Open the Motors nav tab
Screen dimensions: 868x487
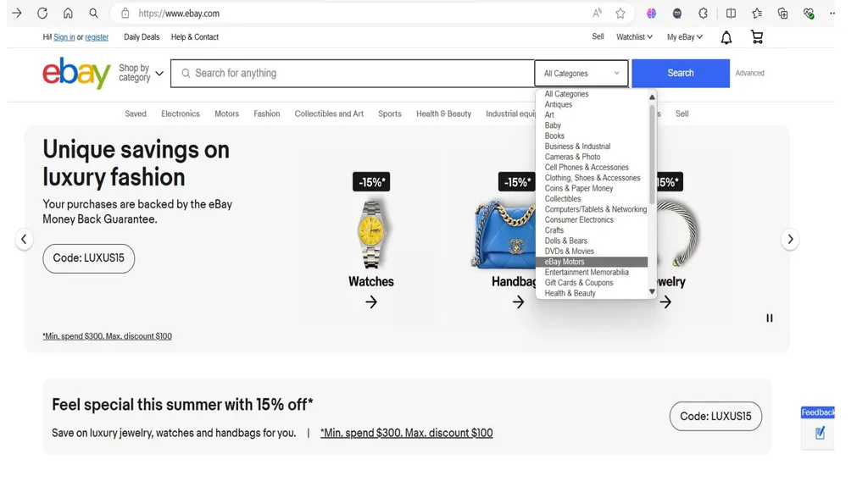[227, 114]
